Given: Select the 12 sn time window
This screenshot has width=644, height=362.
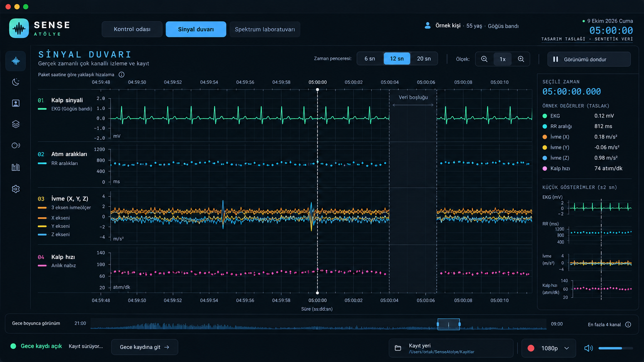Looking at the screenshot, I should click(x=397, y=58).
